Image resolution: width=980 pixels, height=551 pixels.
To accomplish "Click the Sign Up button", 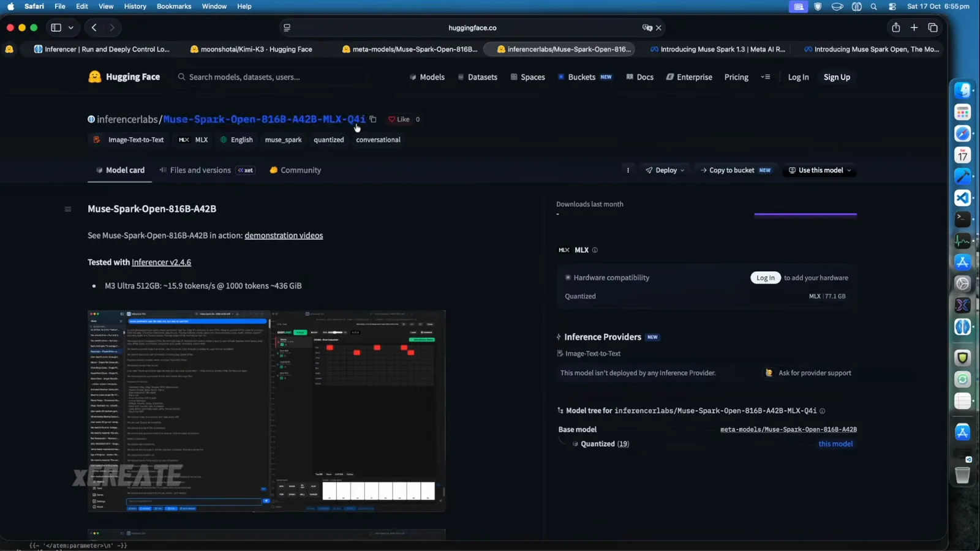I will (837, 77).
